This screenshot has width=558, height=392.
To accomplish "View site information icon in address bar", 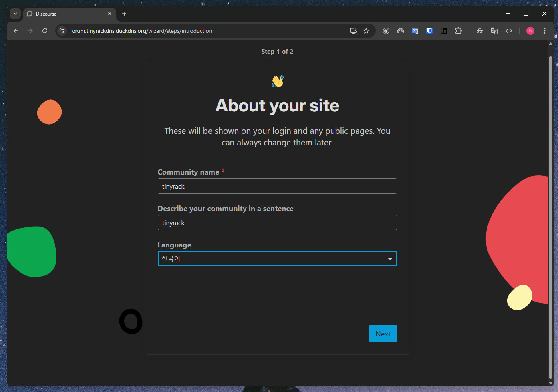I will point(62,31).
